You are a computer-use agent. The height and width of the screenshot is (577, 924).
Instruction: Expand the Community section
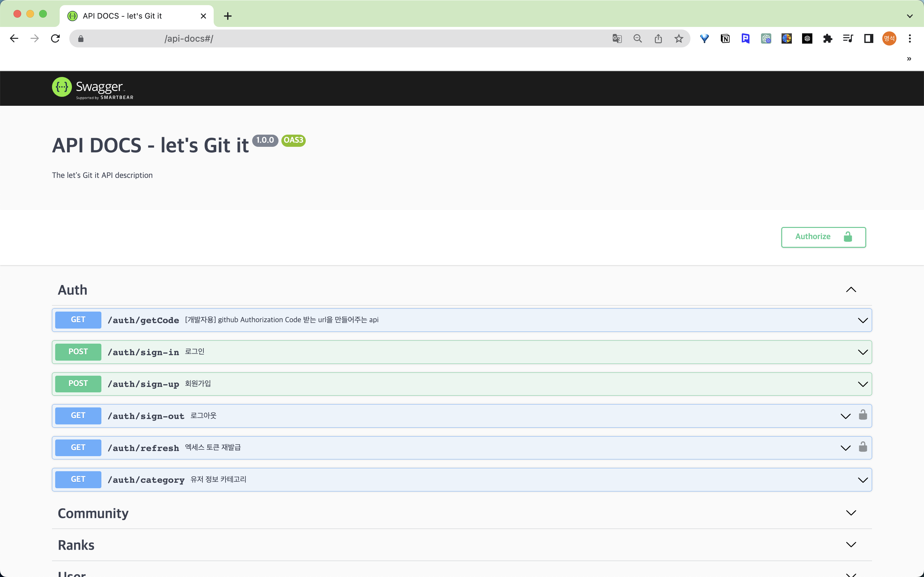851,513
